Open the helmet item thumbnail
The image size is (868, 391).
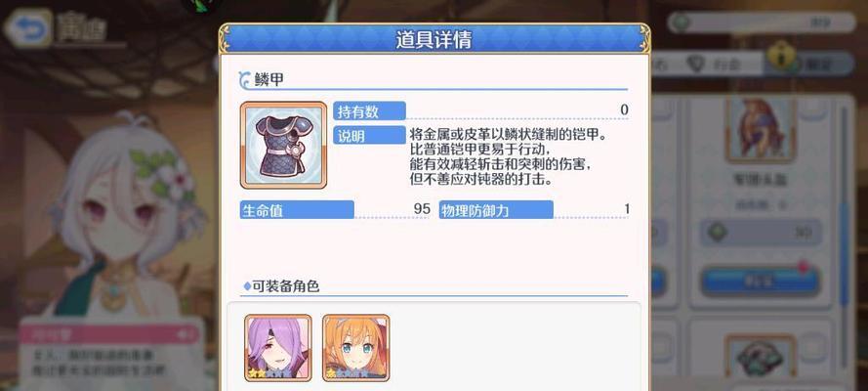click(762, 130)
